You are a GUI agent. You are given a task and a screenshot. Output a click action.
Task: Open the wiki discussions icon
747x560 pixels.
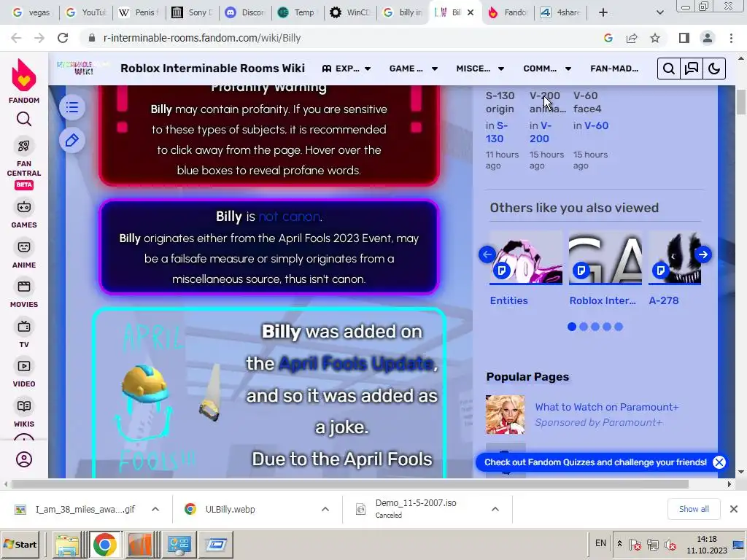click(692, 69)
